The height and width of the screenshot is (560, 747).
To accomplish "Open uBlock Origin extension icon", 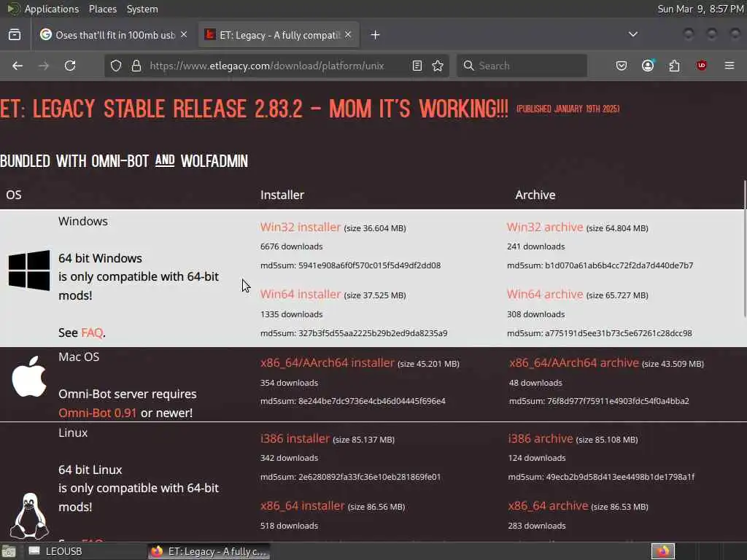I will click(701, 66).
